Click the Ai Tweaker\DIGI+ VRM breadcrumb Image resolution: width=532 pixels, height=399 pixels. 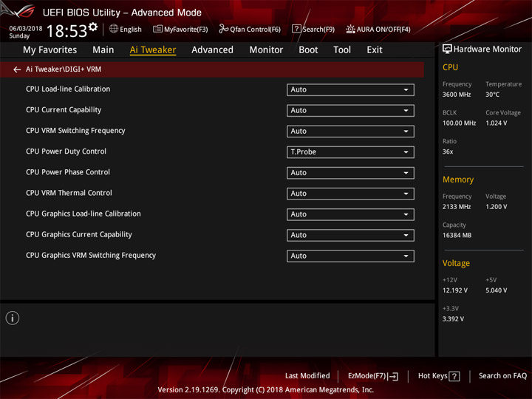click(64, 69)
